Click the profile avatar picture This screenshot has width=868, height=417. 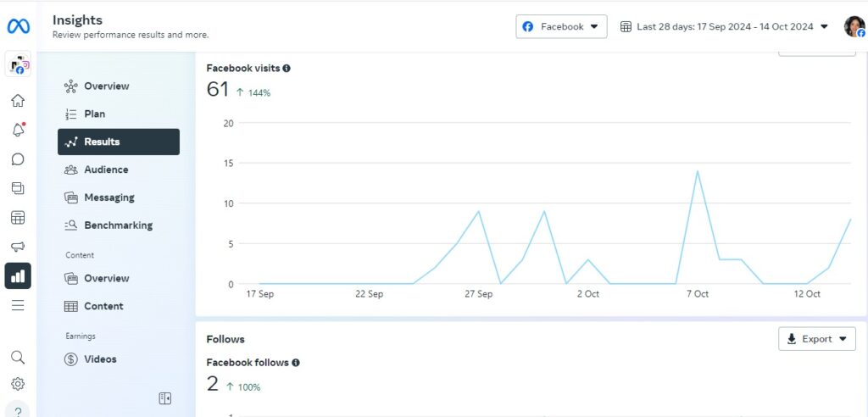pyautogui.click(x=854, y=26)
